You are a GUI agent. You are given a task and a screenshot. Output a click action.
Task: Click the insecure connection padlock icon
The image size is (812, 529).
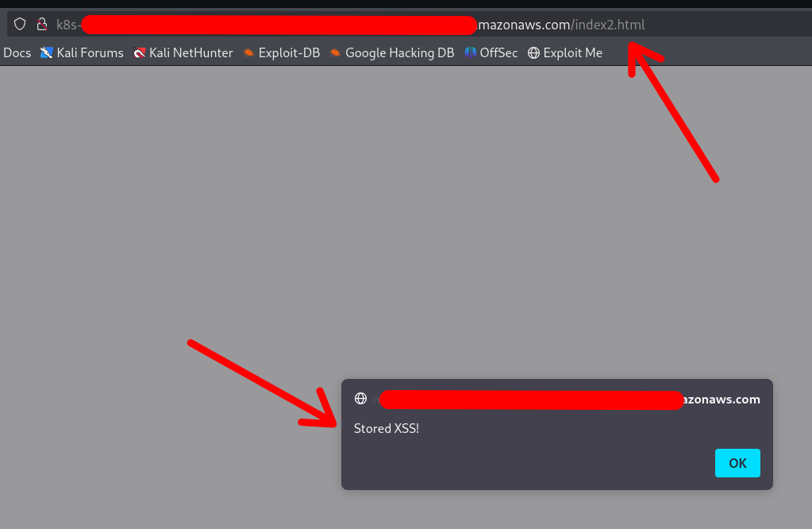point(41,24)
